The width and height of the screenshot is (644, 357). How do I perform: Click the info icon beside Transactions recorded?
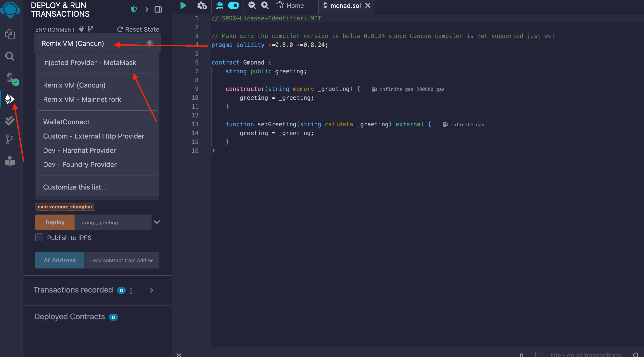(131, 291)
